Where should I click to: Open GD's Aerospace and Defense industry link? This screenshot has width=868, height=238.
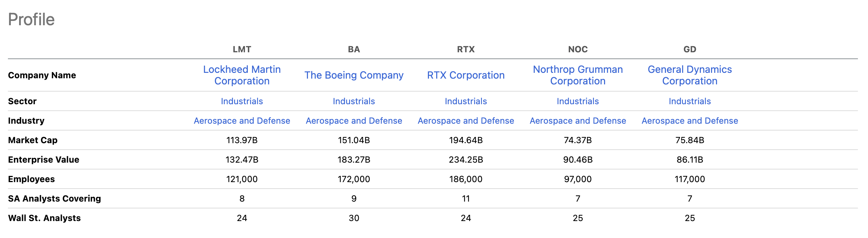[x=690, y=121]
